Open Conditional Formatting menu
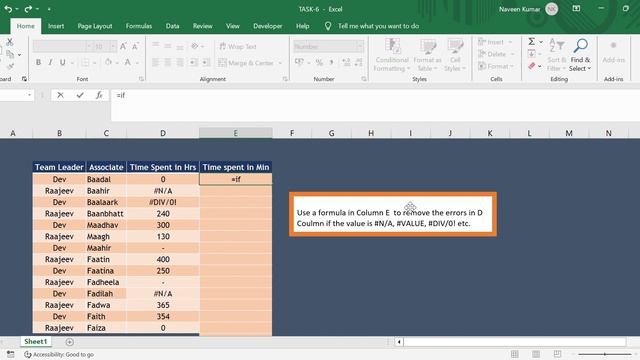 tap(392, 55)
